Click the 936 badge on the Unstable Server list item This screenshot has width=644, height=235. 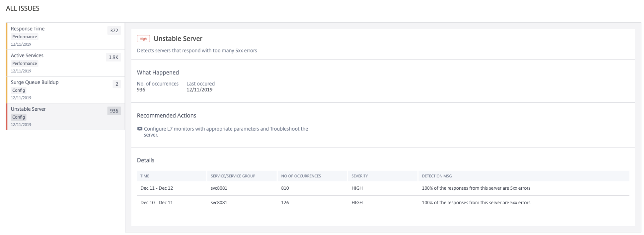point(114,111)
